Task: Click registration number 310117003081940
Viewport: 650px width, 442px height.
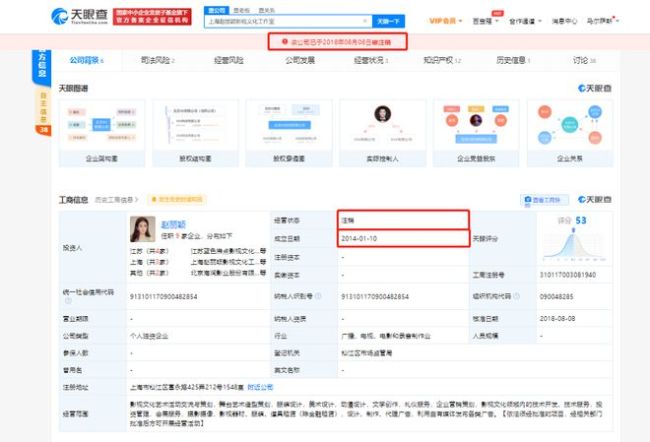Action: tap(568, 275)
